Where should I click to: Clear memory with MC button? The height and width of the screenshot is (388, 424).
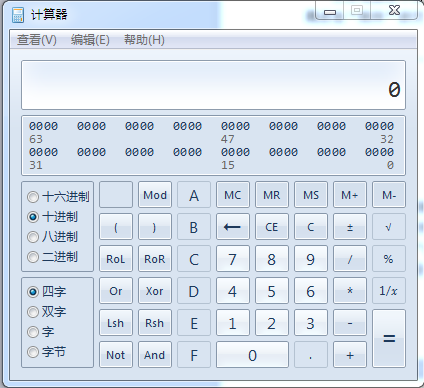coord(233,195)
